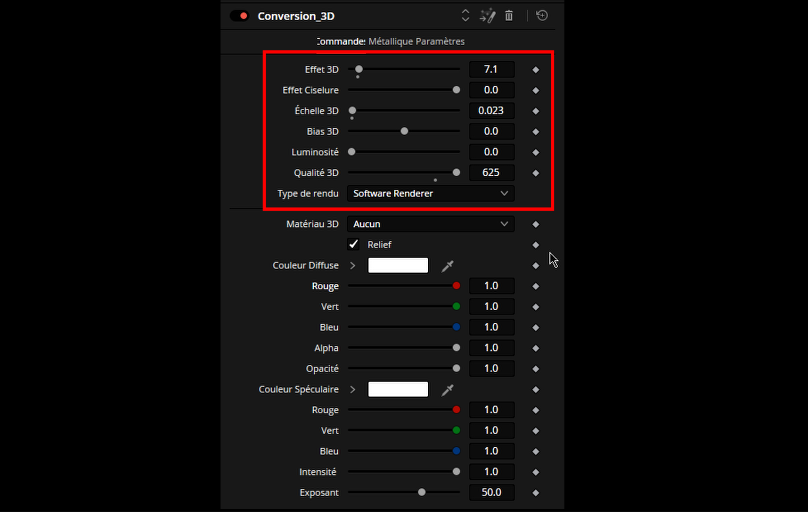This screenshot has height=512, width=808.
Task: Click the Couleur Diffuse white swatch
Action: pos(398,265)
